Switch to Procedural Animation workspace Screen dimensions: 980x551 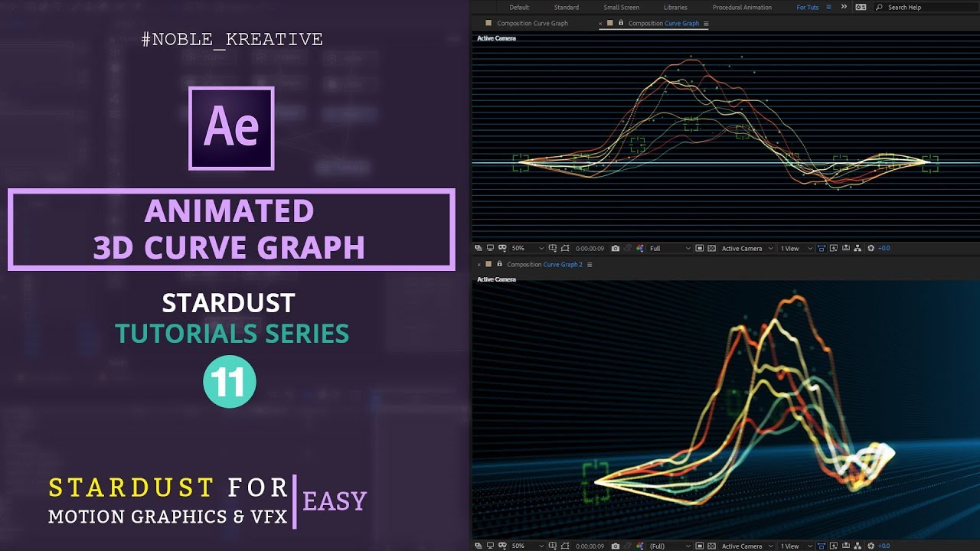point(742,8)
